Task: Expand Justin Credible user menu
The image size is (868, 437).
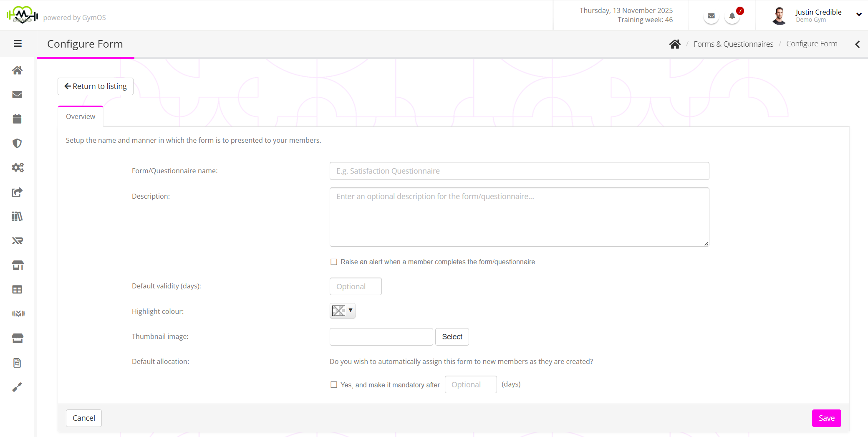Action: pyautogui.click(x=858, y=15)
